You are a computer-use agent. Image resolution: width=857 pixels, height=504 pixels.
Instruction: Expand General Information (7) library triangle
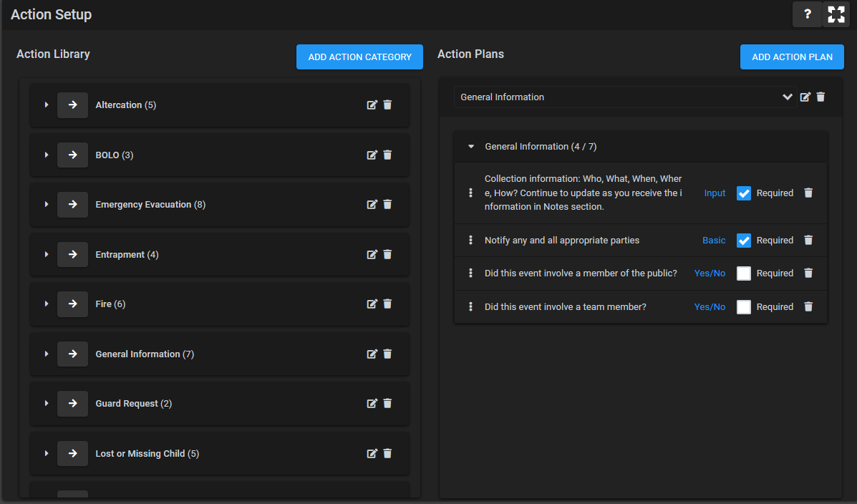(47, 354)
